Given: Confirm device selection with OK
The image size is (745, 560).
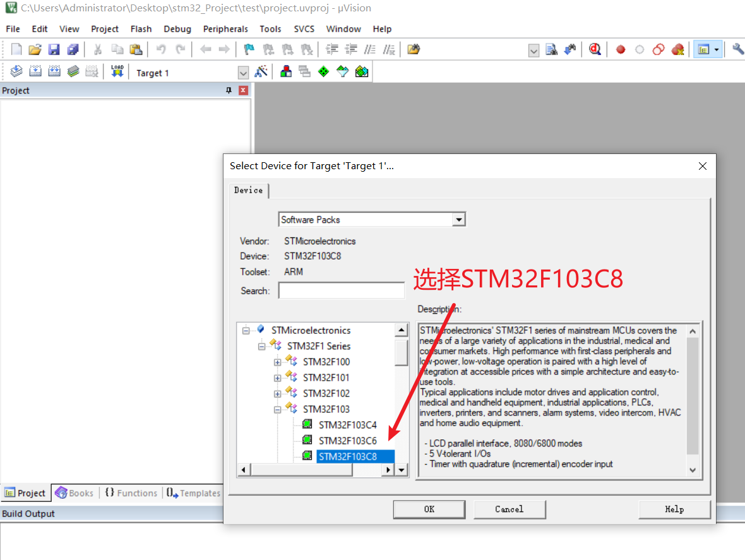Looking at the screenshot, I should (x=429, y=509).
